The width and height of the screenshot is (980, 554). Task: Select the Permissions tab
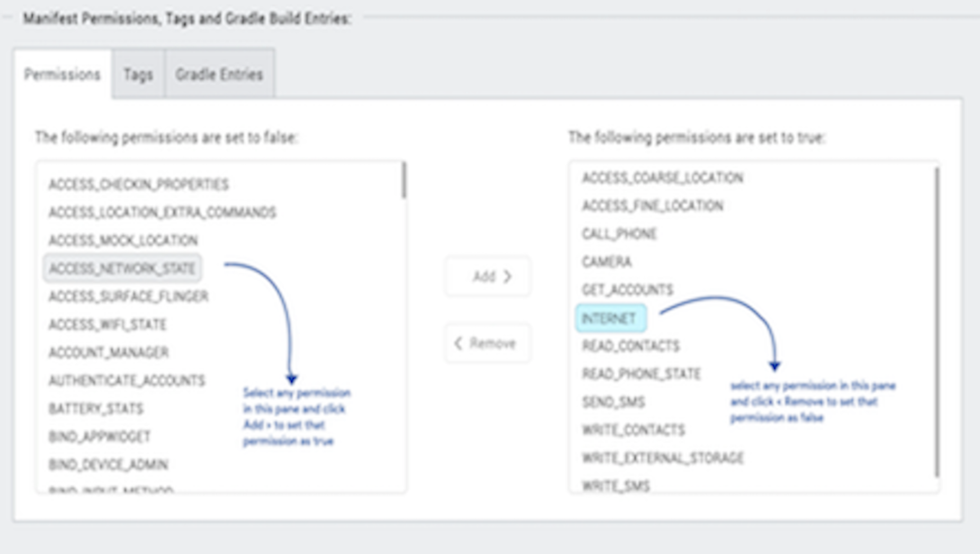(x=62, y=74)
